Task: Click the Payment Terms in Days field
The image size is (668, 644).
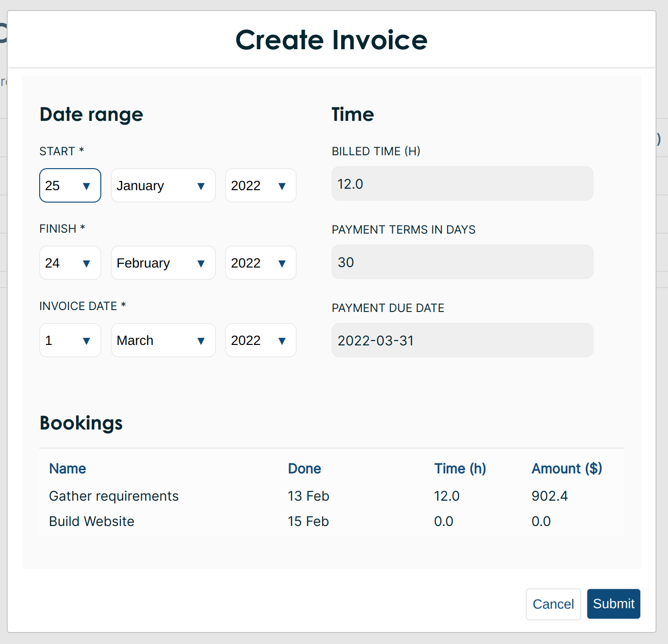Action: coord(462,262)
